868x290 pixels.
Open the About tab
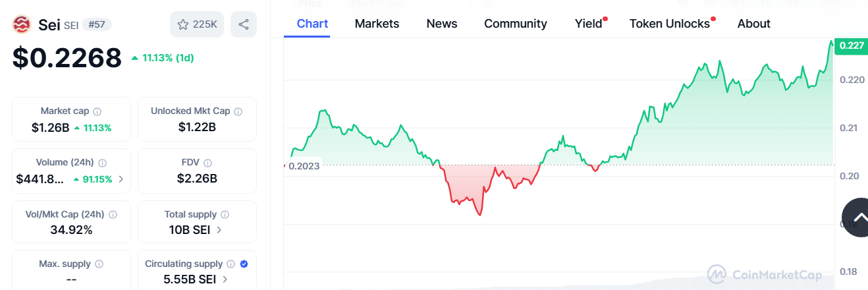point(754,24)
